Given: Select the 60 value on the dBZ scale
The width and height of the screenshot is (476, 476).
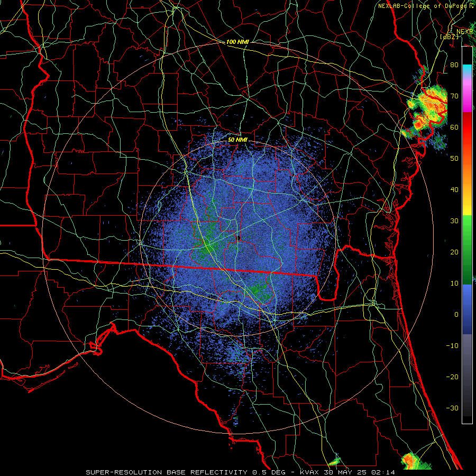Looking at the screenshot, I should pyautogui.click(x=454, y=127).
